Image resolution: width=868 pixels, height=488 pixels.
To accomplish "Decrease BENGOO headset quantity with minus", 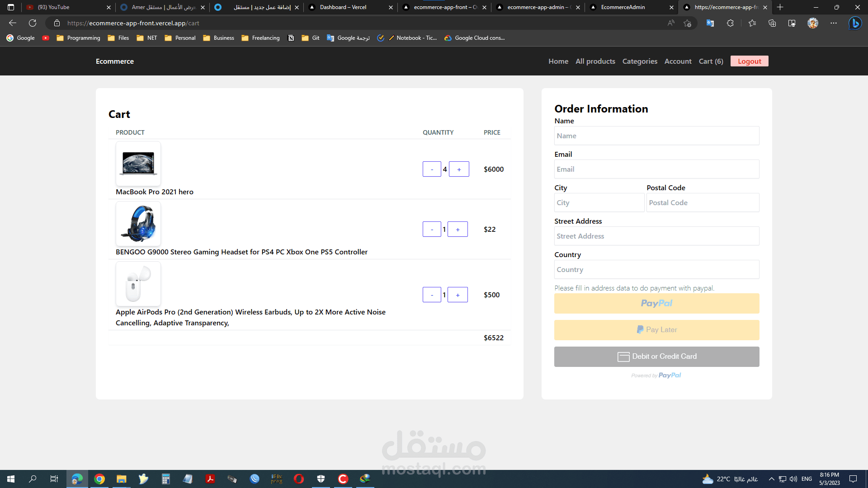I will 432,230.
